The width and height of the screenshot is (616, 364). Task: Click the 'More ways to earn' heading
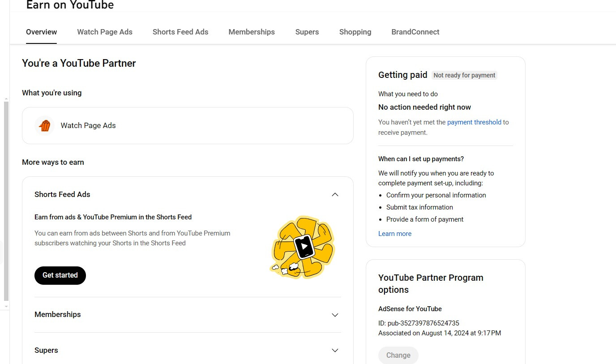click(53, 162)
